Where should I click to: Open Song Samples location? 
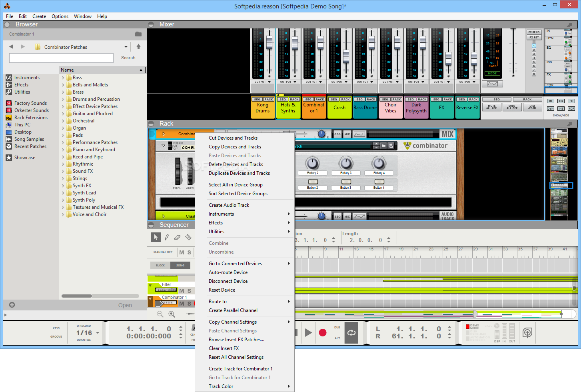pos(29,139)
